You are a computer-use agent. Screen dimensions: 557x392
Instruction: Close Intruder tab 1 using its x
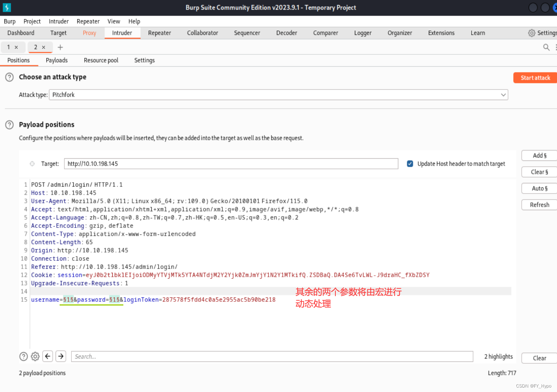[x=16, y=47]
